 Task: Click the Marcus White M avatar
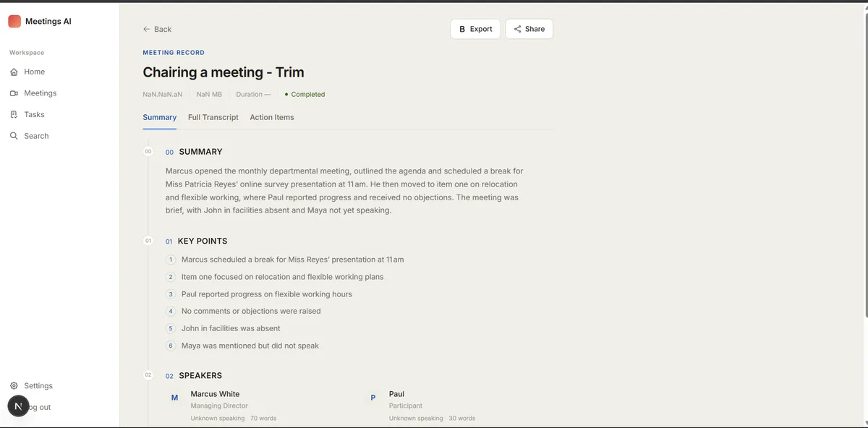tap(174, 398)
